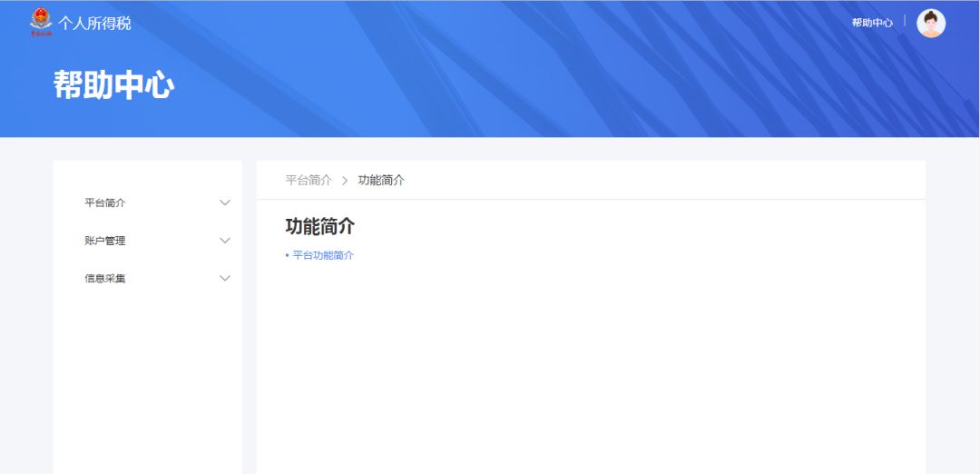Select the 信息采集 sidebar menu label
The image size is (980, 474).
pyautogui.click(x=105, y=278)
